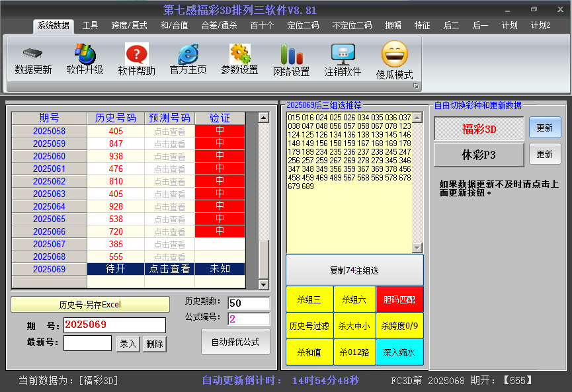Open the 后二 tab
Image resolution: width=572 pixels, height=392 pixels.
451,26
